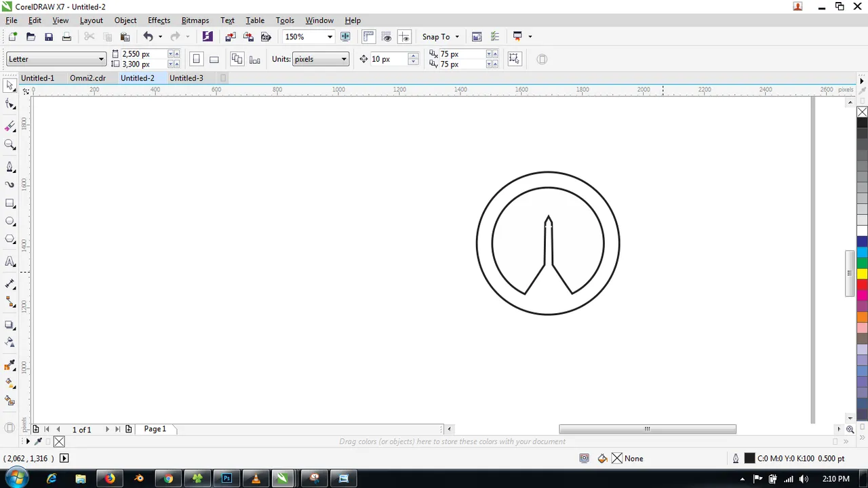Click the Save icon
The height and width of the screenshot is (488, 868).
pyautogui.click(x=49, y=37)
